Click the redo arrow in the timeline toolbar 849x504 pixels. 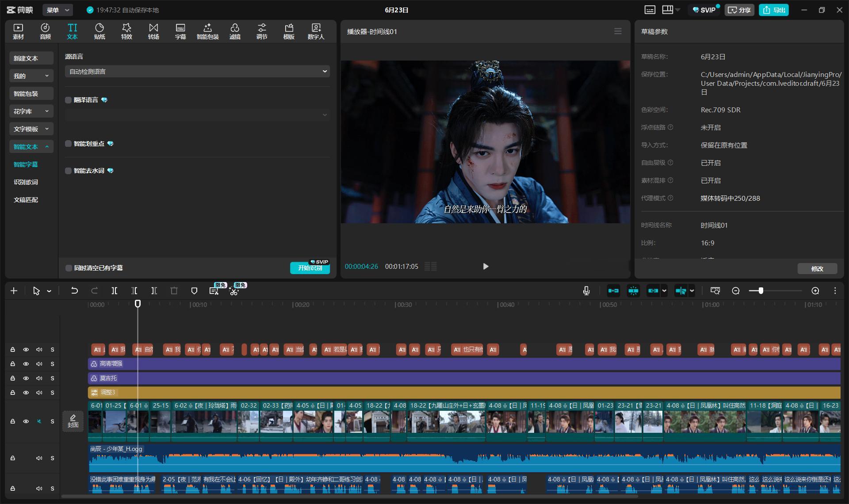click(x=94, y=291)
